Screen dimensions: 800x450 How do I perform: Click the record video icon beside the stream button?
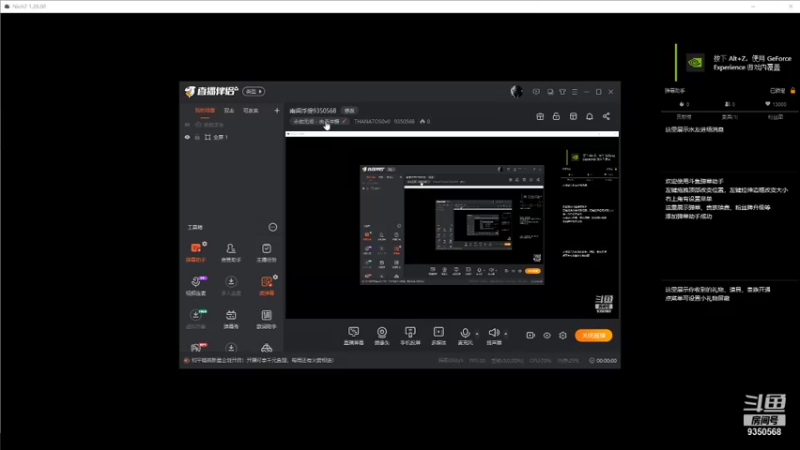[x=531, y=335]
